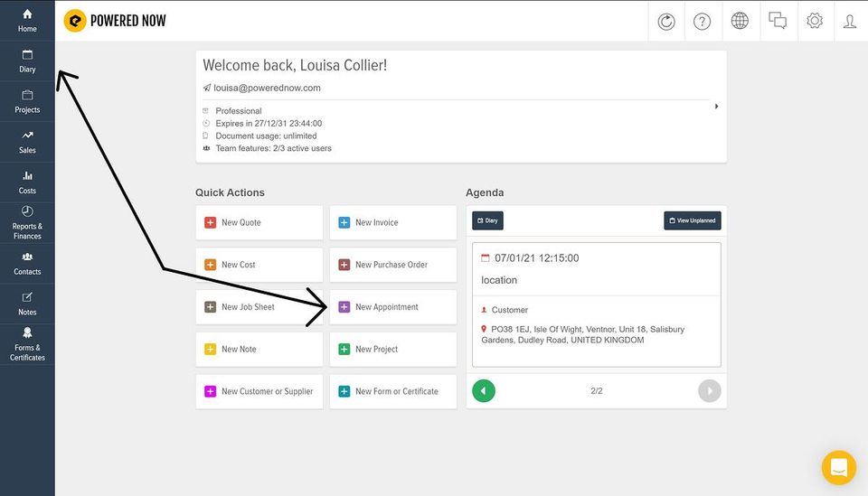Create a New Quote
868x496 pixels.
tap(259, 222)
